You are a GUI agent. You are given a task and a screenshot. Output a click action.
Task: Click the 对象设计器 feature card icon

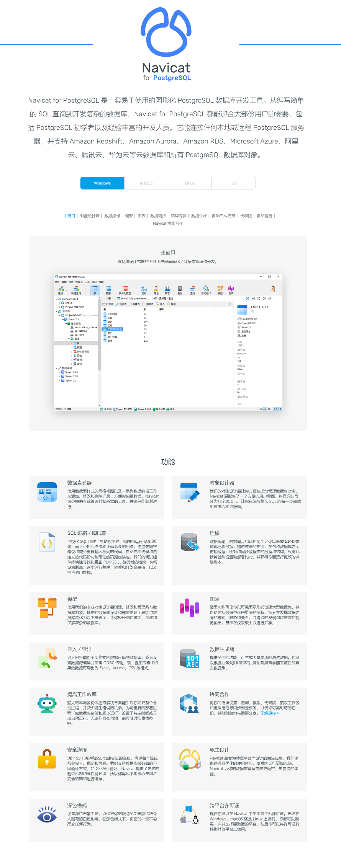click(190, 492)
